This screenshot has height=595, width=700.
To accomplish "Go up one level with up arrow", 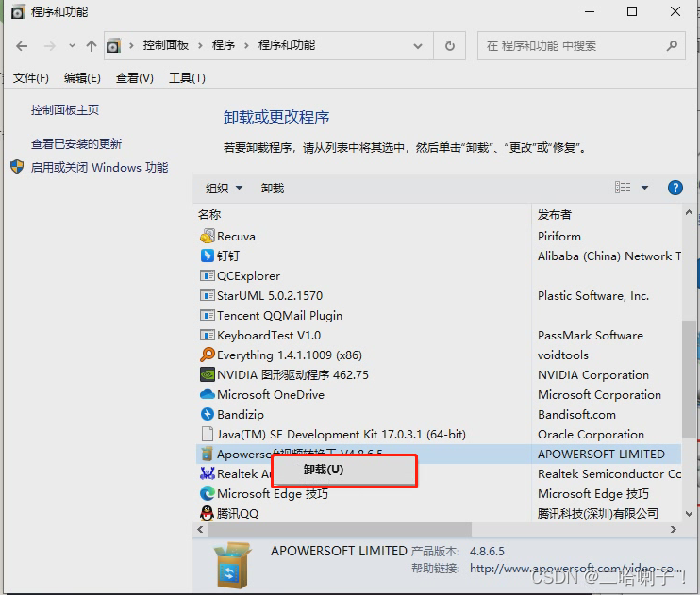I will tap(92, 45).
